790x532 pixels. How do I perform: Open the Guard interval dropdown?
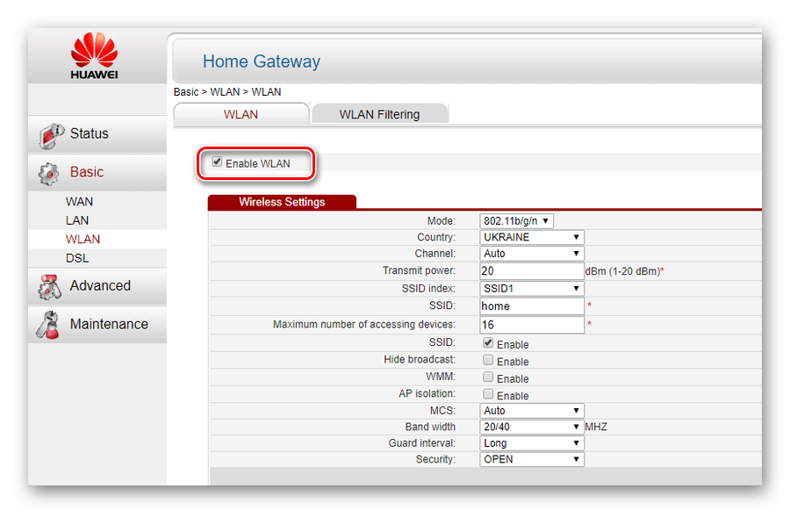[x=532, y=442]
